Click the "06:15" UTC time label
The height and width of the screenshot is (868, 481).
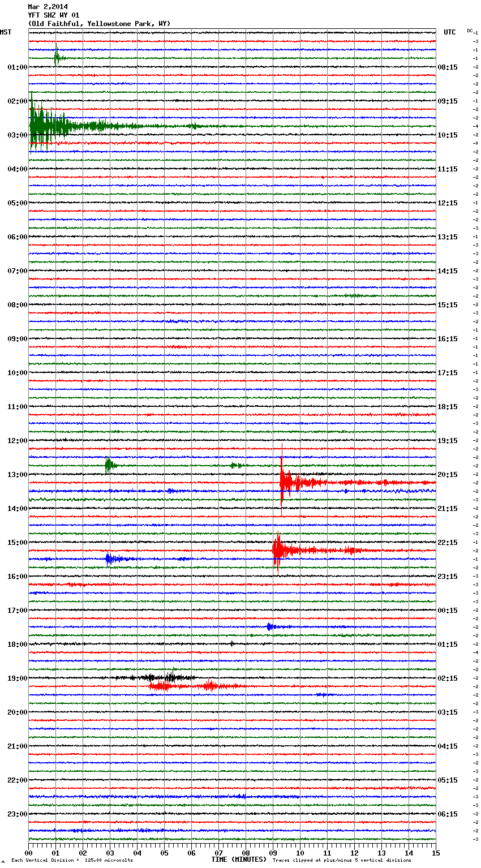pyautogui.click(x=448, y=814)
